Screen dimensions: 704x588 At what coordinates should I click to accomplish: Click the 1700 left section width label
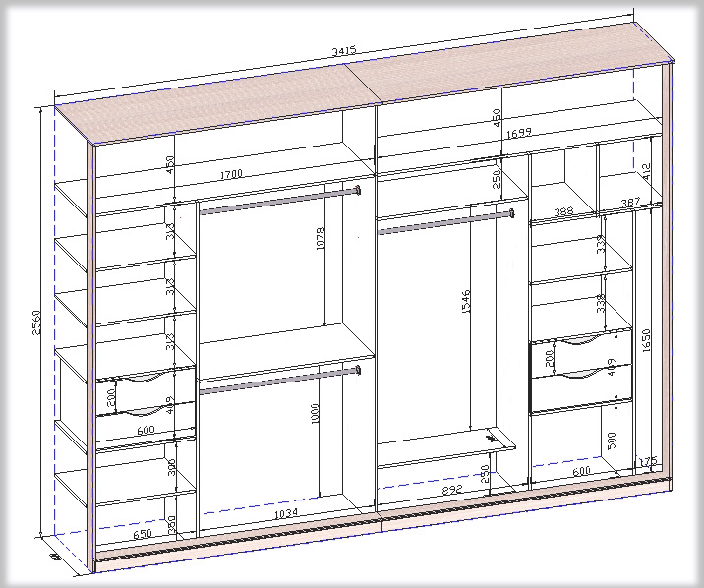(x=231, y=175)
